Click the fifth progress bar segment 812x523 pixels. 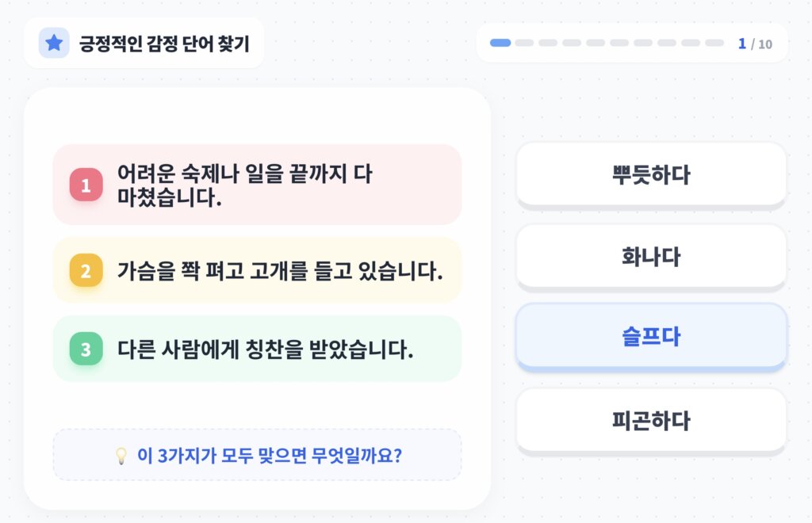(x=596, y=43)
